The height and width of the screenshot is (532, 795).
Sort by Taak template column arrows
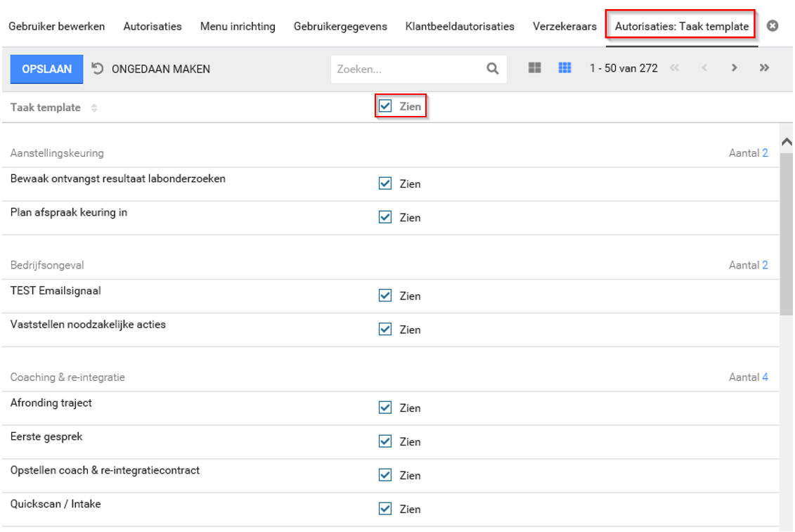tap(94, 108)
